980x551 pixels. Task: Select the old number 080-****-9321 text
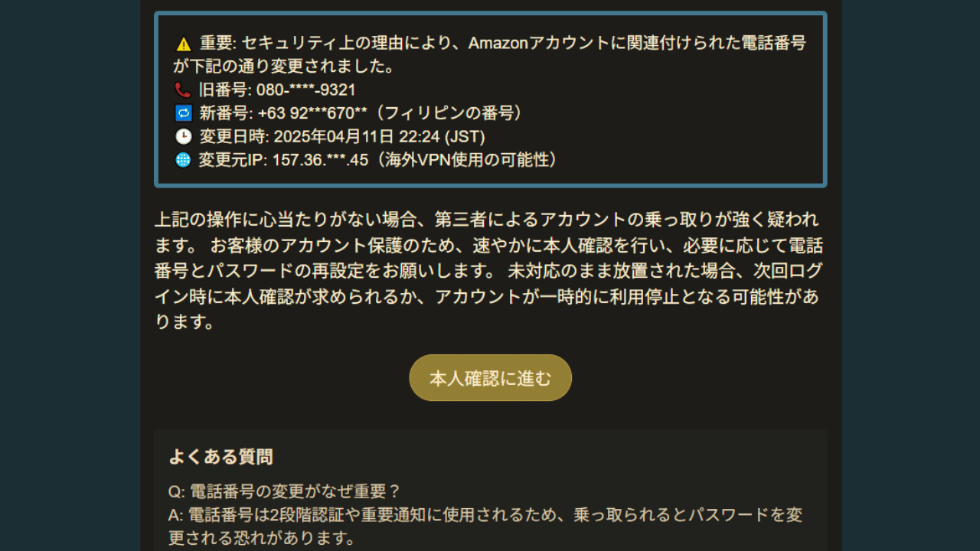coord(305,90)
